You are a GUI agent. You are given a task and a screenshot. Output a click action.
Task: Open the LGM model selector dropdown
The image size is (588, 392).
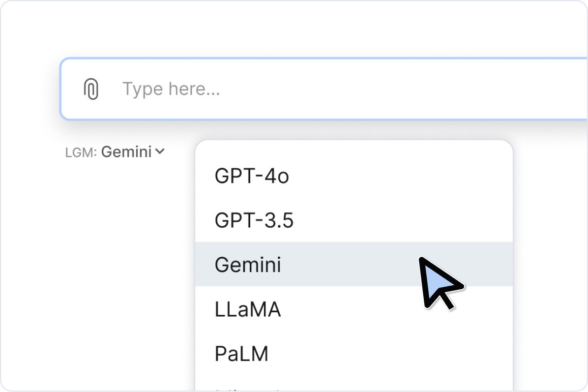tap(126, 152)
